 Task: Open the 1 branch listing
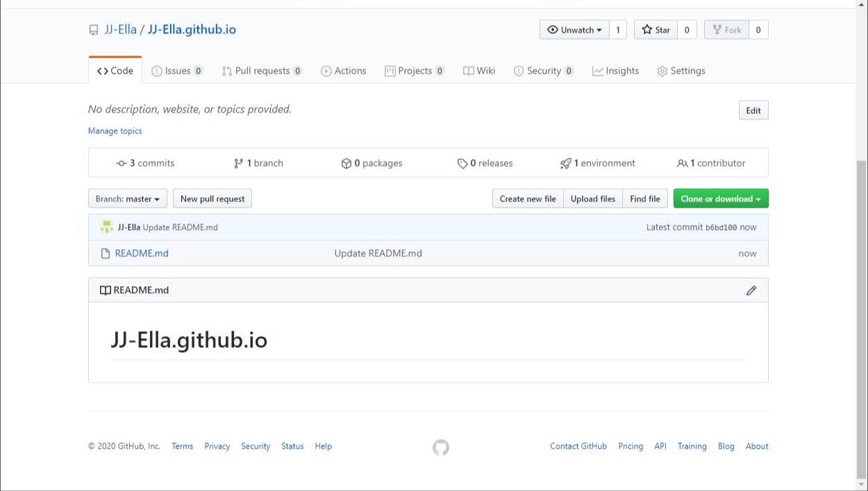pos(258,163)
